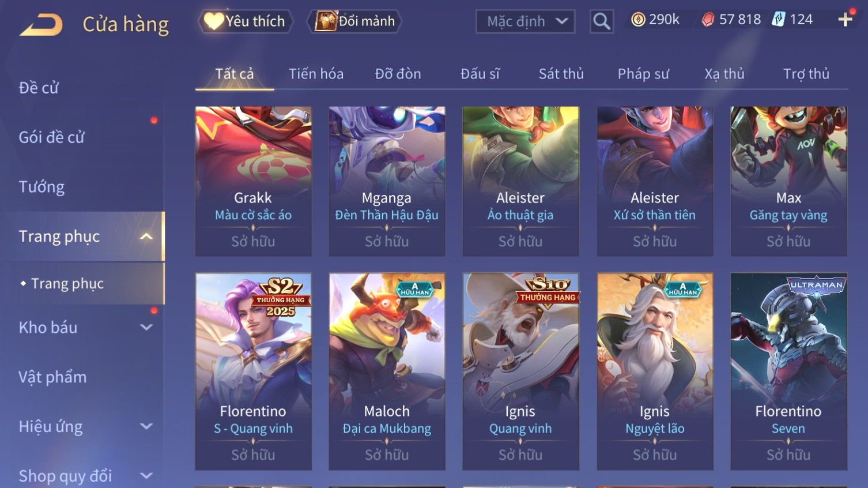Click the heart icon on Yêu thích

pos(213,21)
